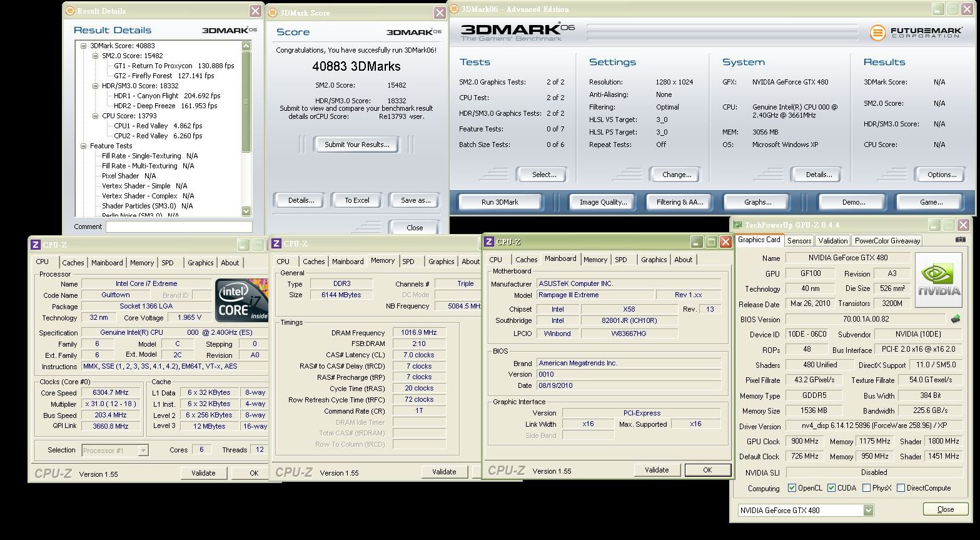Viewport: 980px width, 540px height.
Task: Click the Filtering & AA button
Action: pos(680,202)
